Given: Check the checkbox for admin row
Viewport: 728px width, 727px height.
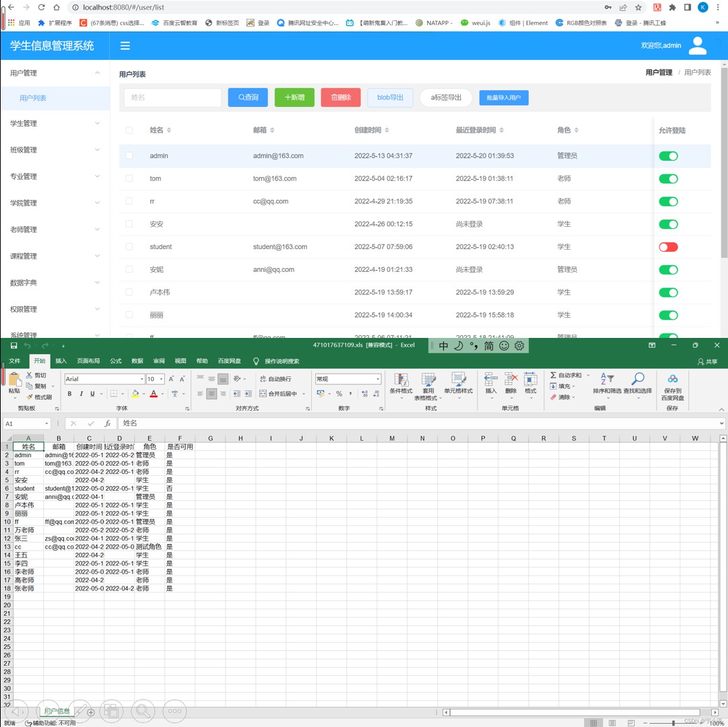Looking at the screenshot, I should pos(129,155).
